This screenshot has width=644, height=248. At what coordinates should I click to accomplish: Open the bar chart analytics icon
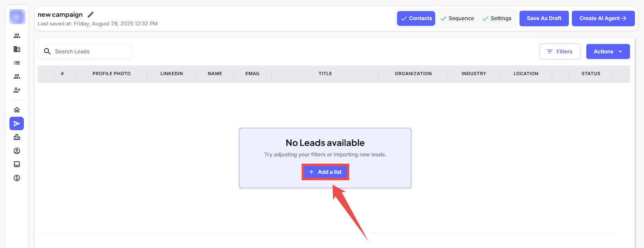17,137
